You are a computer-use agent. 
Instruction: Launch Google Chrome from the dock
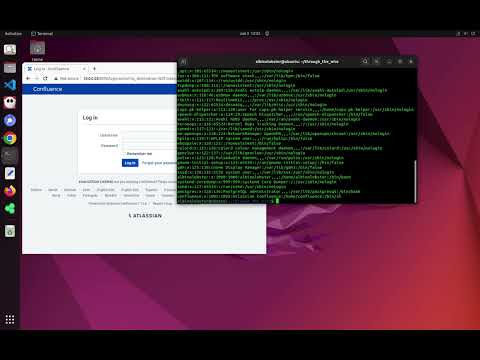point(10,138)
